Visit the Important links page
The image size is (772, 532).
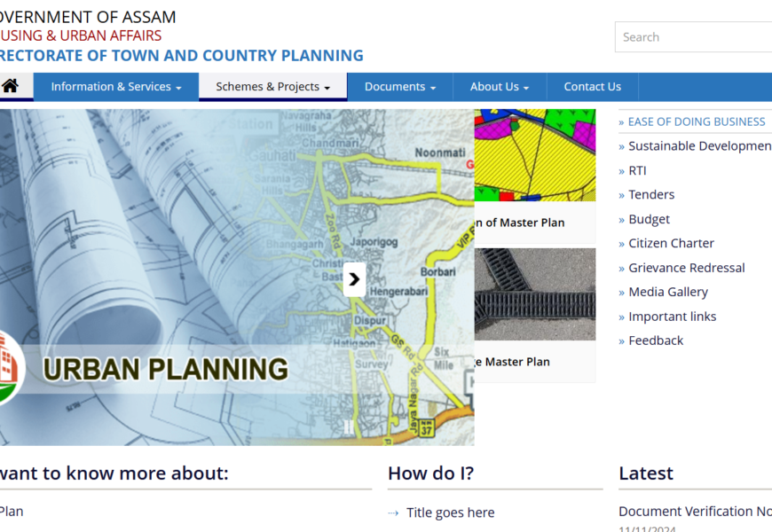click(672, 317)
